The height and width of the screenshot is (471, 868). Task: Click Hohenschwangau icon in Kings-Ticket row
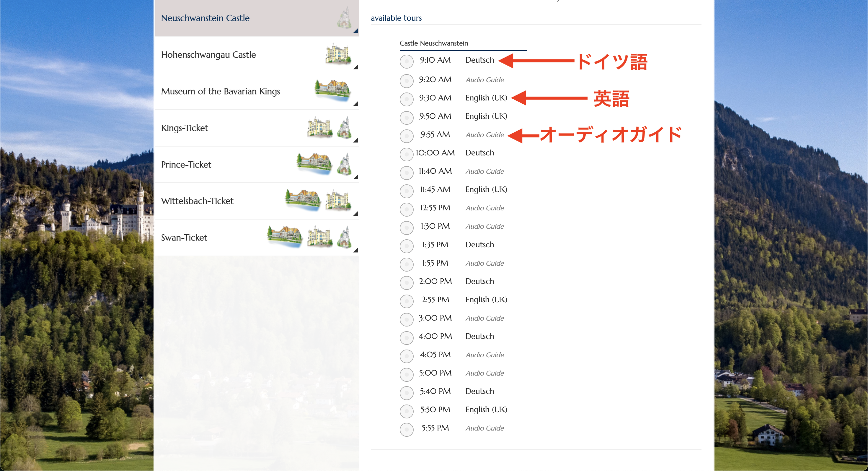click(x=320, y=127)
